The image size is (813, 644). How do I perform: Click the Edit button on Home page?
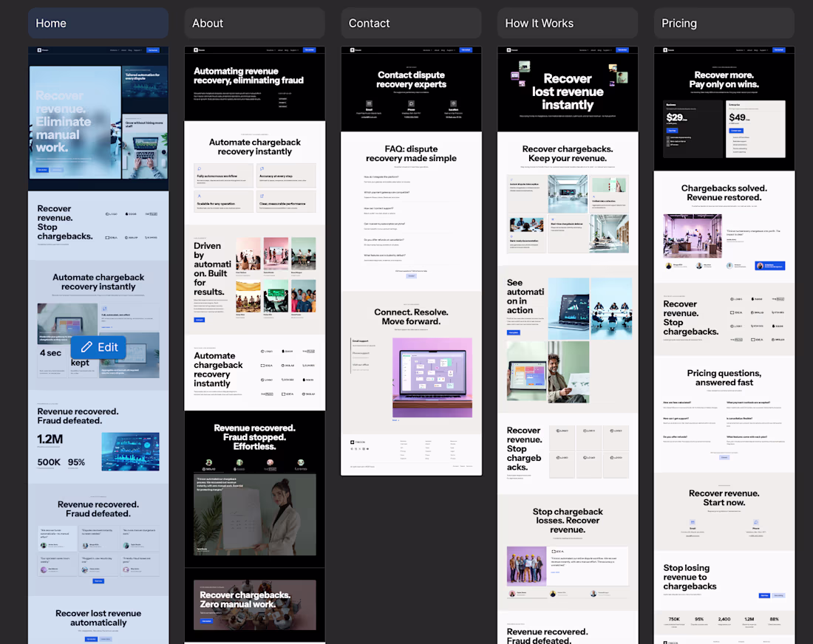pos(98,347)
